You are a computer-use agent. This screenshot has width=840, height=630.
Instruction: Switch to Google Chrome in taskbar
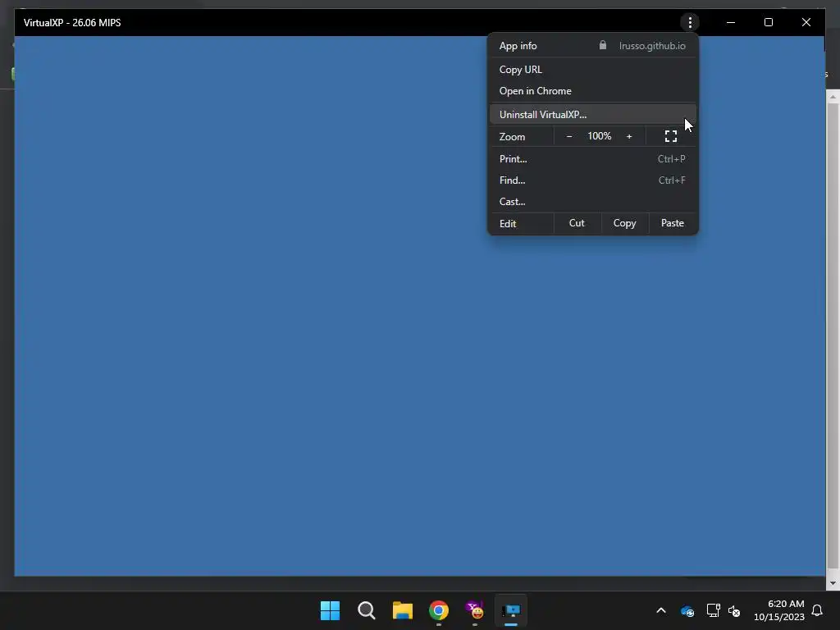pyautogui.click(x=438, y=610)
